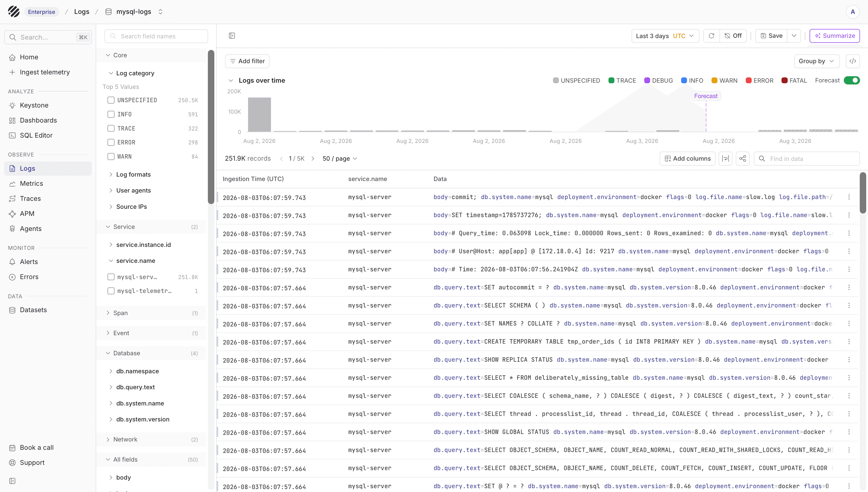Collapse the Logs over time chart

[231, 80]
